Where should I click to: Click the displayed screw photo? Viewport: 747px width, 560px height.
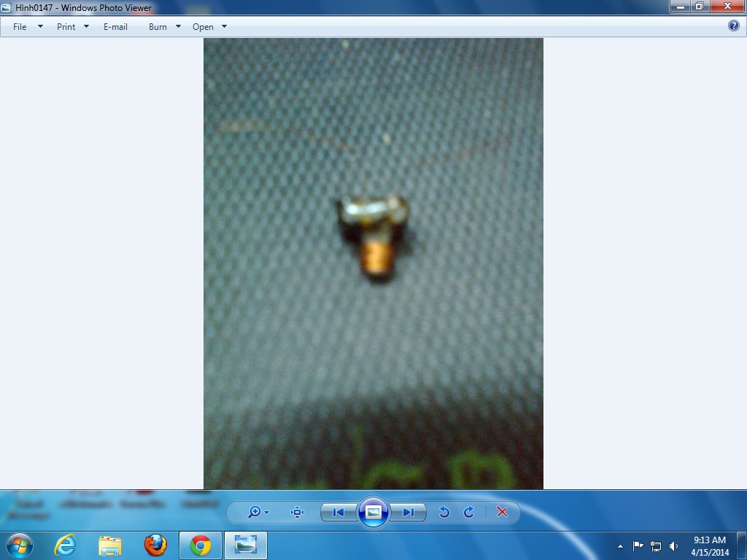coord(373,263)
